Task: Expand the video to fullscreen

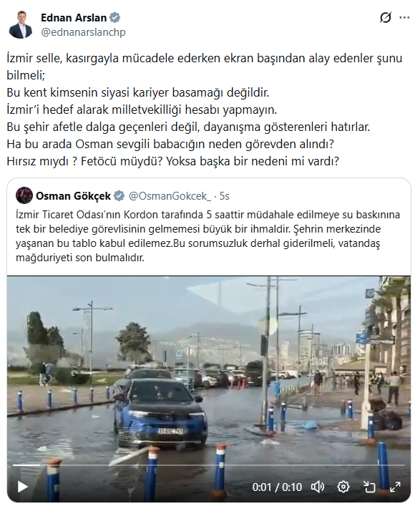Action: pos(395,487)
